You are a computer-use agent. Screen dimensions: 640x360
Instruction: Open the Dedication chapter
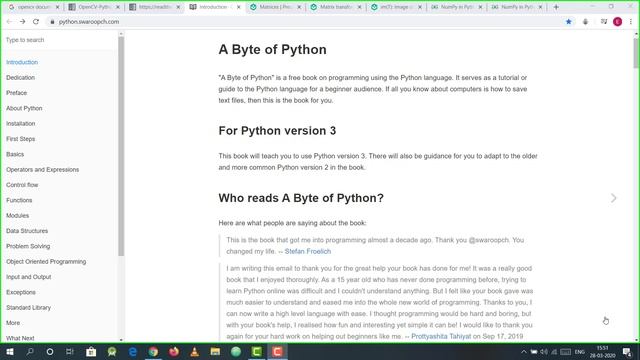[20, 78]
